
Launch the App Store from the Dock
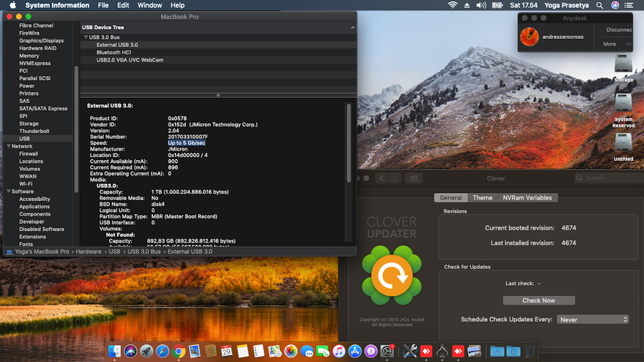click(356, 351)
